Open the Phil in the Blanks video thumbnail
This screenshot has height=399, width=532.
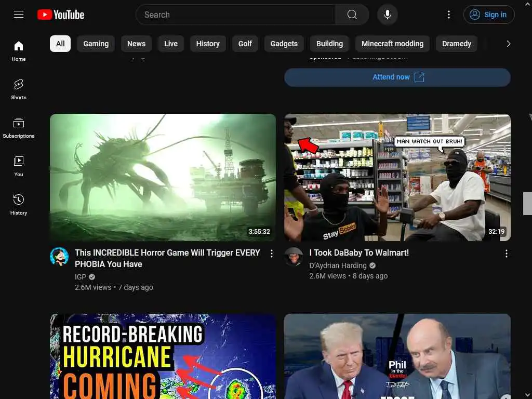397,356
